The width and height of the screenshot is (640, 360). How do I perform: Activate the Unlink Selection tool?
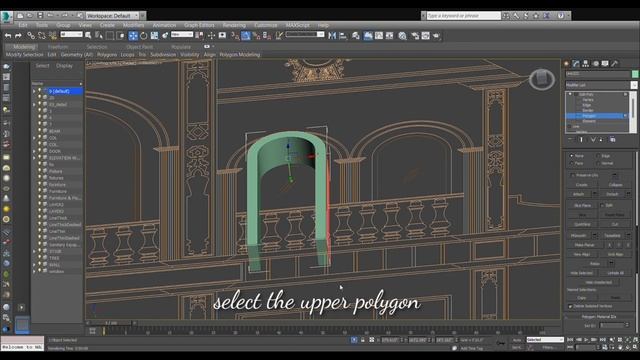click(41, 36)
